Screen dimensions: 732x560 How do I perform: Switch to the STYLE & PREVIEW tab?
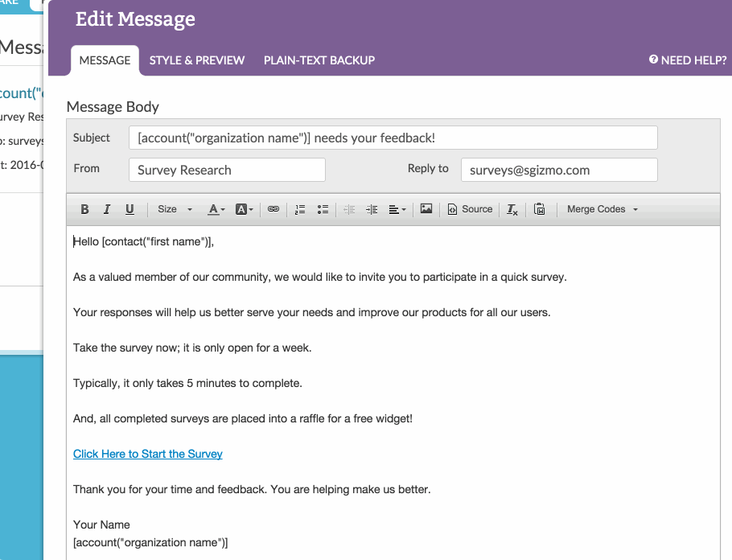pyautogui.click(x=196, y=60)
